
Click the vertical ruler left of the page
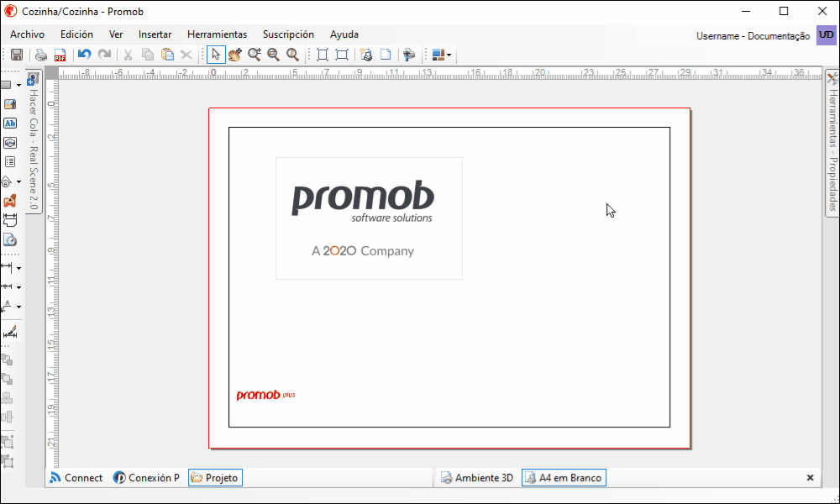[51, 274]
